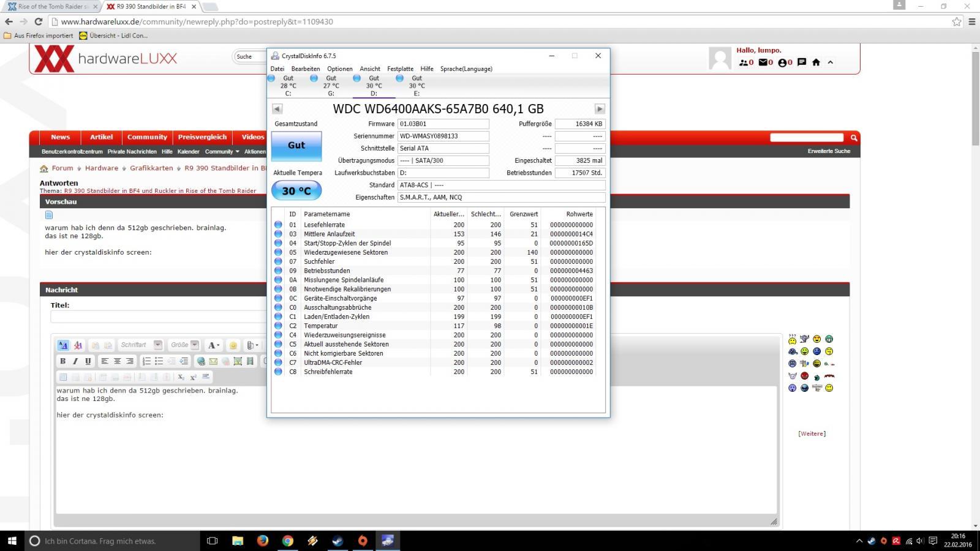Click the 30 °C temperature button
The width and height of the screenshot is (980, 551).
pyautogui.click(x=296, y=190)
